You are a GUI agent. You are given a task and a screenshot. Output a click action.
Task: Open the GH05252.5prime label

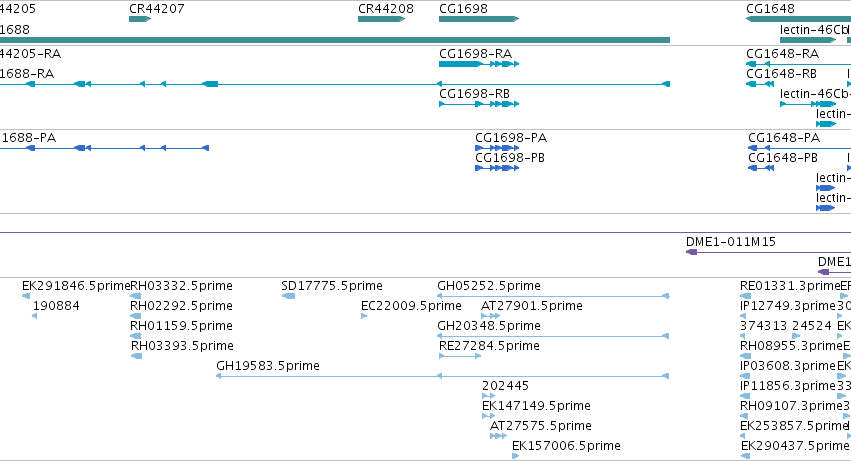tap(488, 286)
